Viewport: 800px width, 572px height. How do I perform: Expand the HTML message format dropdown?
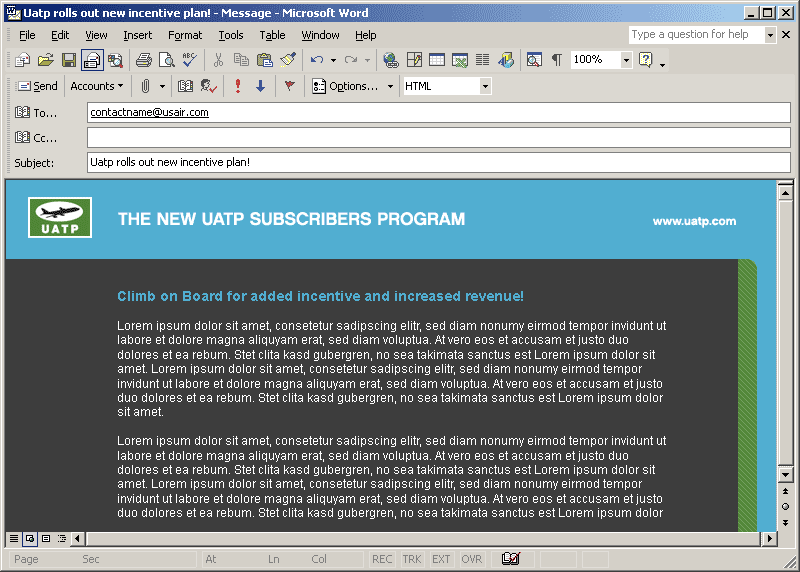[x=486, y=86]
